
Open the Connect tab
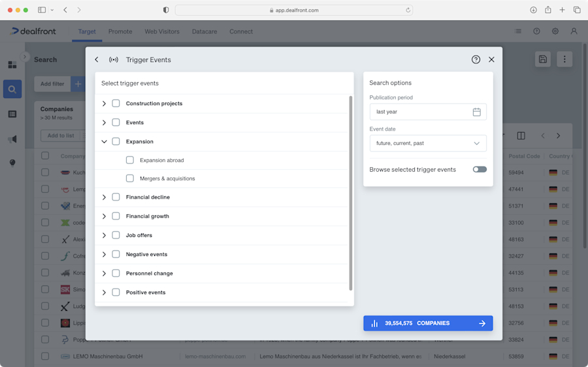241,31
